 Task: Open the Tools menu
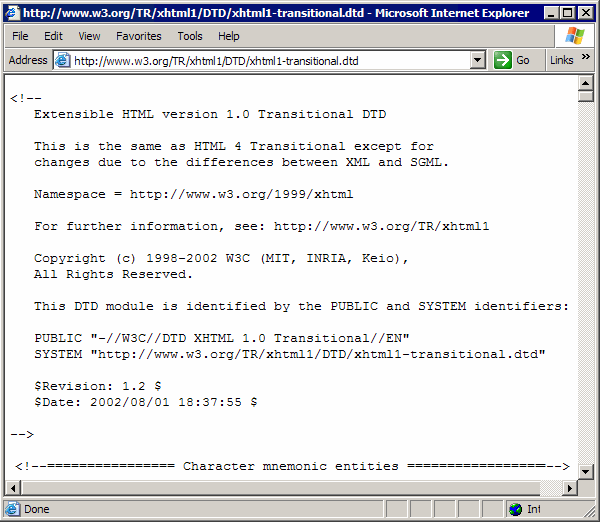click(x=190, y=36)
